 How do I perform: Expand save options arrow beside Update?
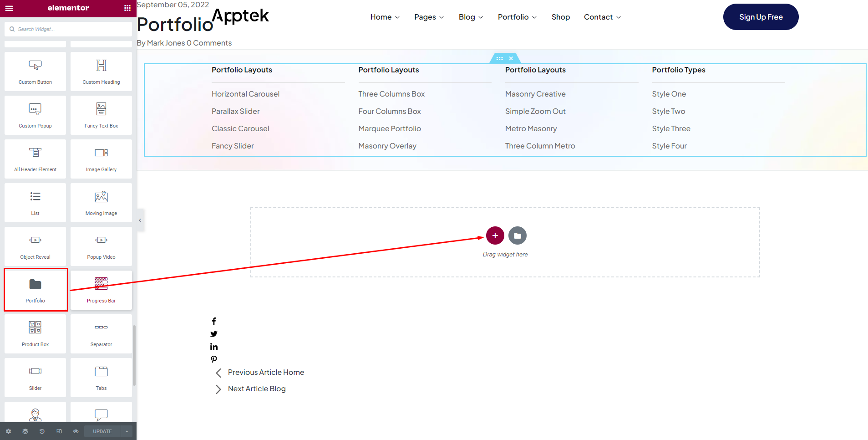[127, 431]
